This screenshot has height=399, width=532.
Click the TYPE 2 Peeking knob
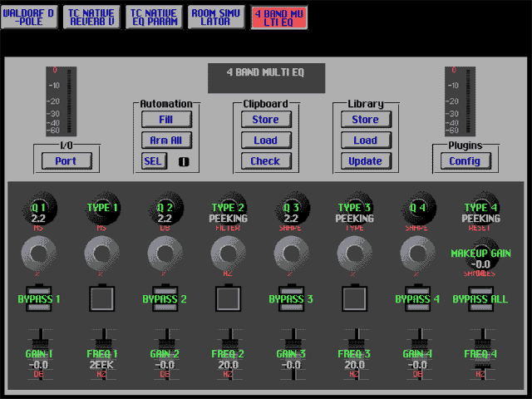tap(229, 209)
